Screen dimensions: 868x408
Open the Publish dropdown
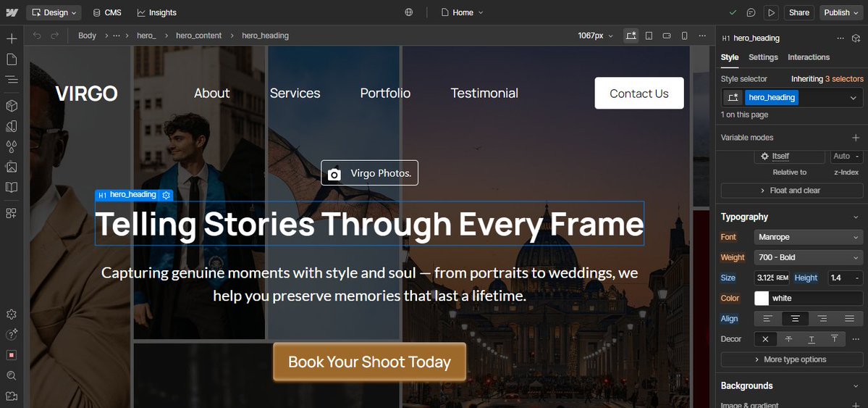tap(841, 13)
